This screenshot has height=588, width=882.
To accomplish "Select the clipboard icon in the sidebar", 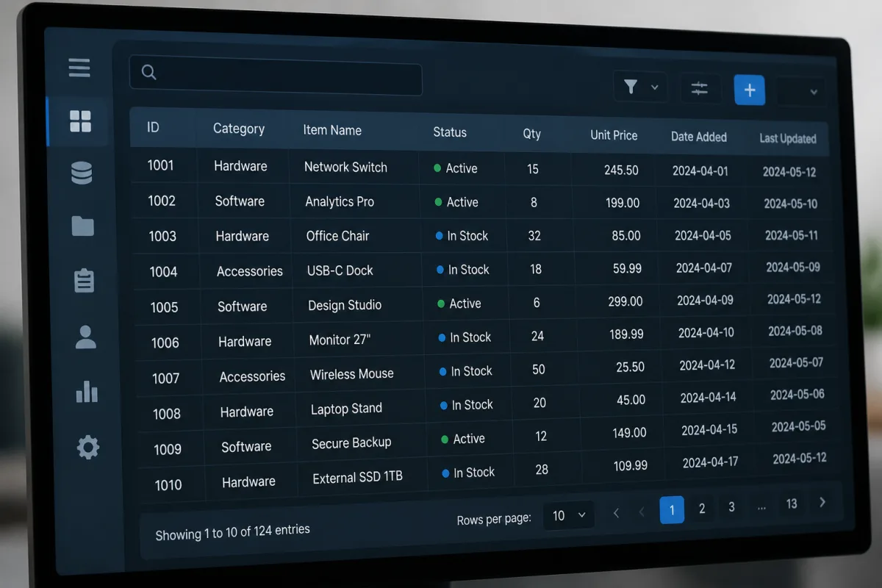I will point(85,280).
